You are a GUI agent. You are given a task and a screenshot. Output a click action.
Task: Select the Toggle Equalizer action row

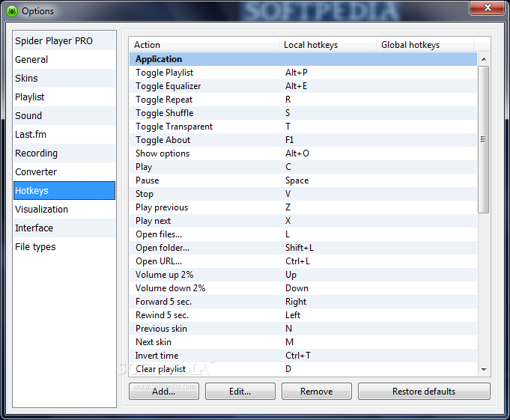click(303, 86)
